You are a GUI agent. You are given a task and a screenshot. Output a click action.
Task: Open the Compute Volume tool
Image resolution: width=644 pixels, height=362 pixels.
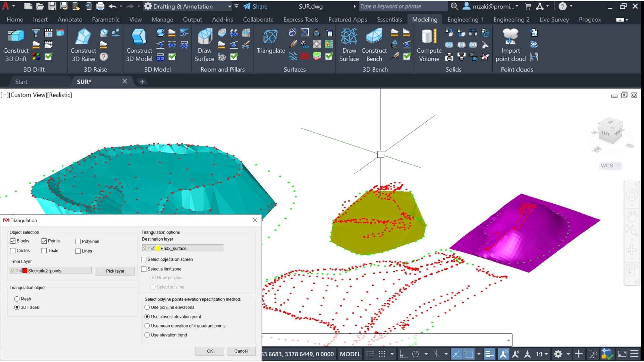click(x=429, y=37)
